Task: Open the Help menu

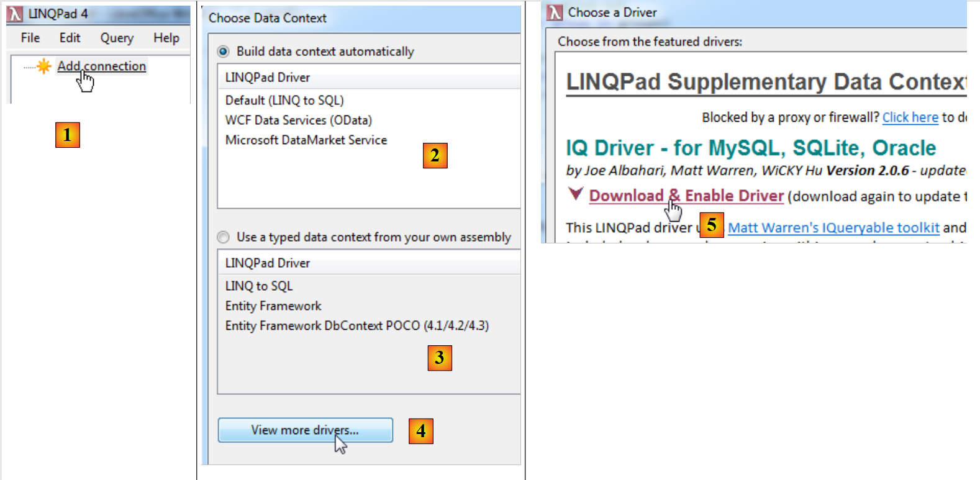Action: point(166,38)
